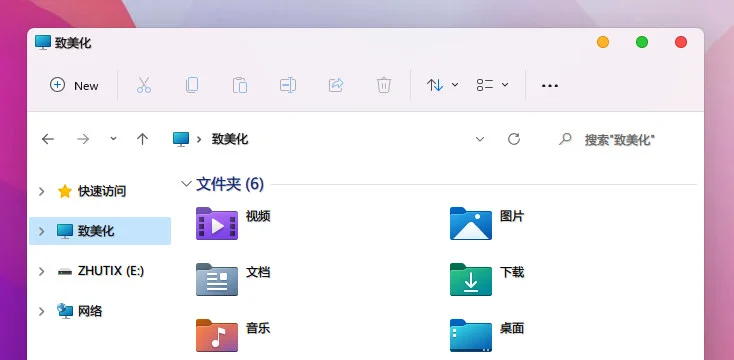Click 致美化 in the address bar
The height and width of the screenshot is (360, 734).
coord(230,139)
